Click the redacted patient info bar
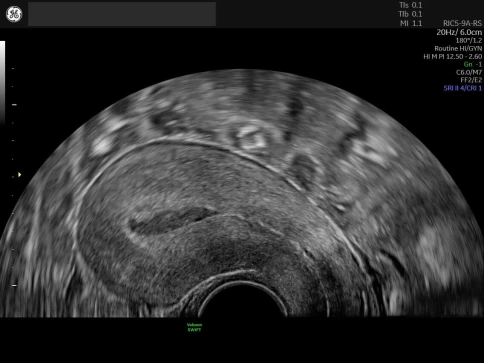This screenshot has width=484, height=363. pos(122,14)
